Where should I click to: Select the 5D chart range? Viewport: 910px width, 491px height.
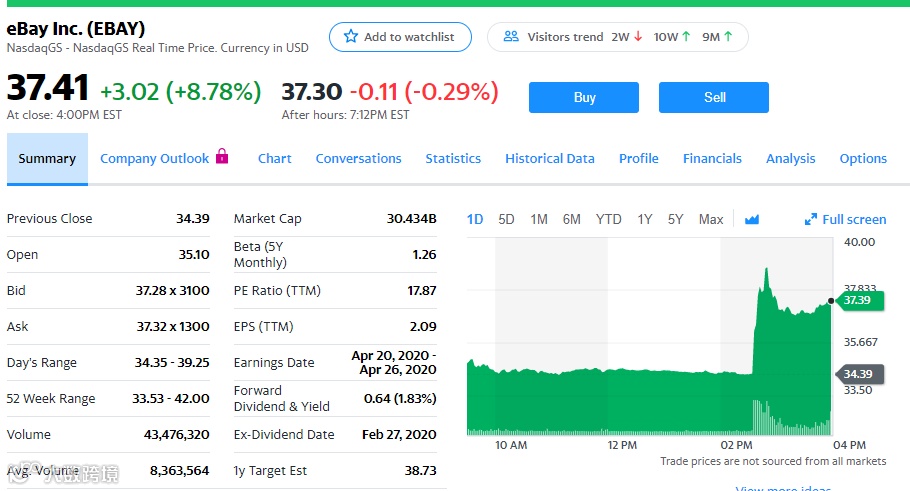point(506,219)
